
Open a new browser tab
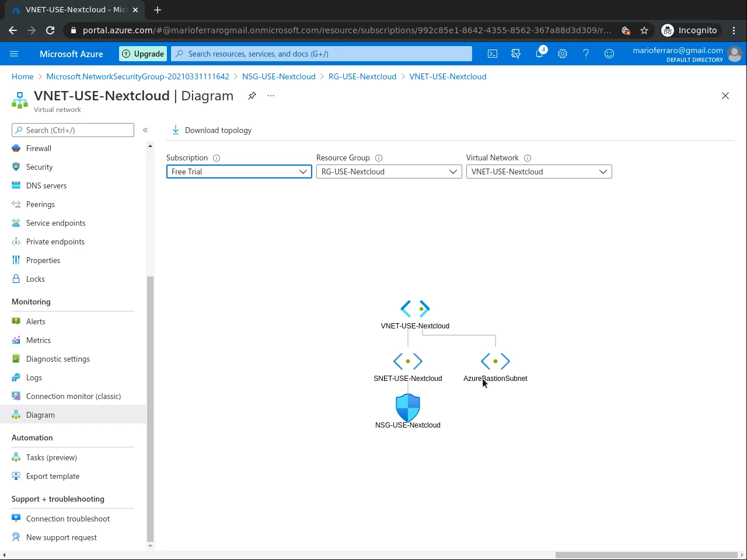[x=158, y=9]
